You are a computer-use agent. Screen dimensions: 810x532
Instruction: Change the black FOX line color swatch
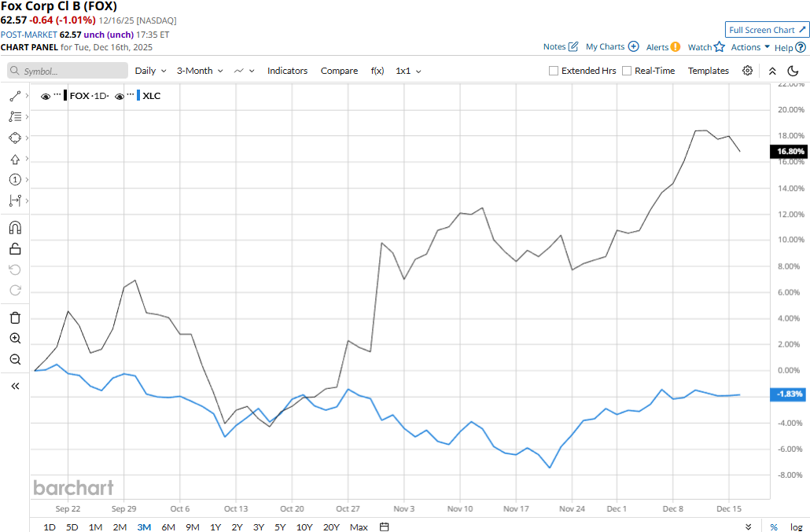[65, 95]
